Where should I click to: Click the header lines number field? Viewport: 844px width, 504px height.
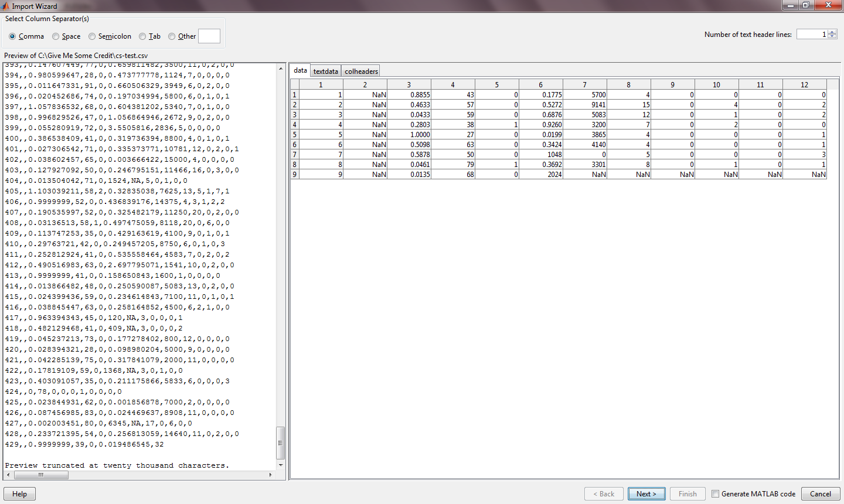tap(811, 35)
